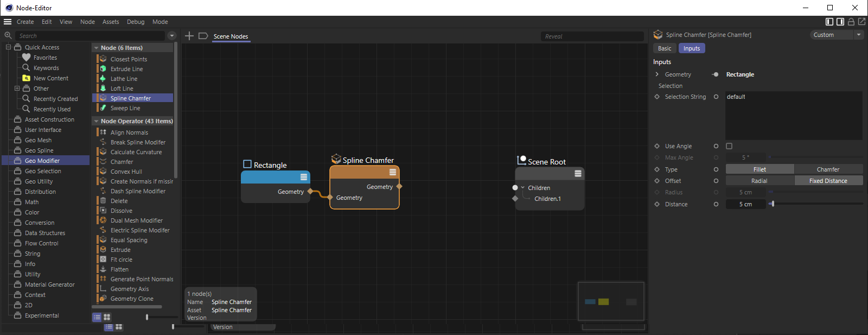Select the Geo Selection category
The height and width of the screenshot is (335, 868).
43,171
